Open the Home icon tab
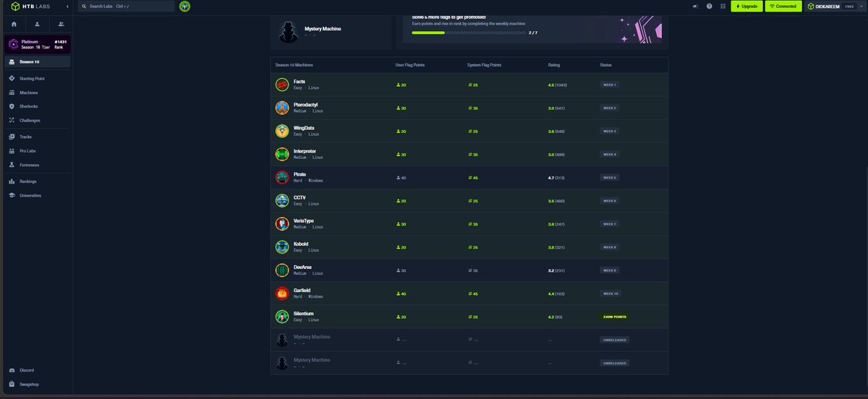This screenshot has width=868, height=399. click(x=14, y=24)
